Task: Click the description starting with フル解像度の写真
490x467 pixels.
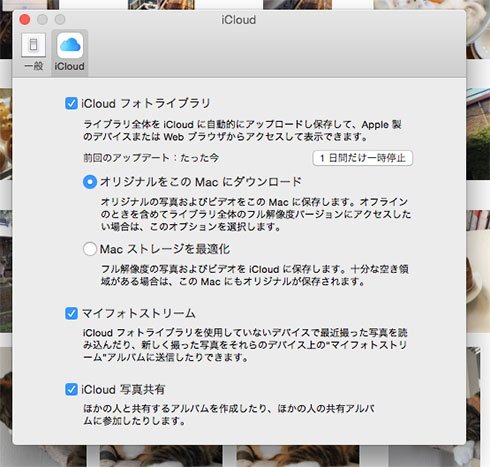Action: 255,275
